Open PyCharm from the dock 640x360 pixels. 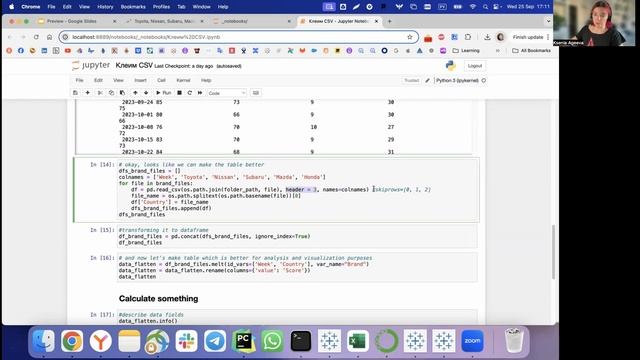pyautogui.click(x=244, y=340)
